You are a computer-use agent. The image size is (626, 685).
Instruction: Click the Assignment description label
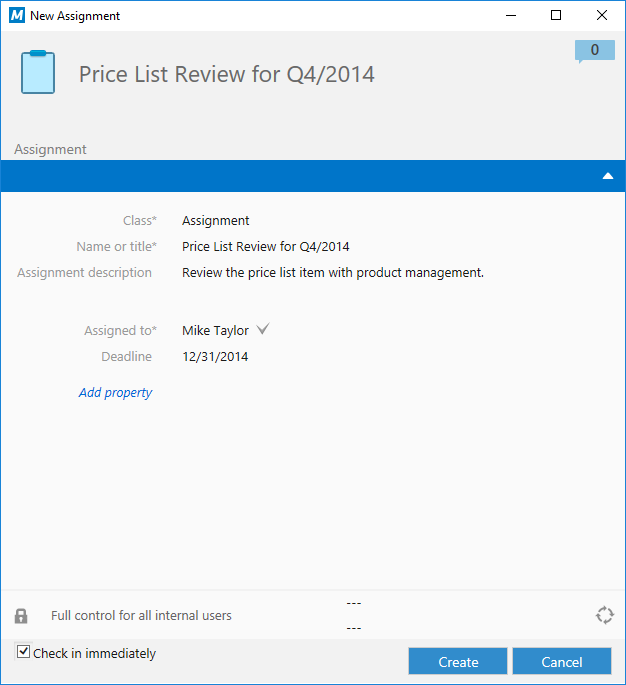coord(84,273)
